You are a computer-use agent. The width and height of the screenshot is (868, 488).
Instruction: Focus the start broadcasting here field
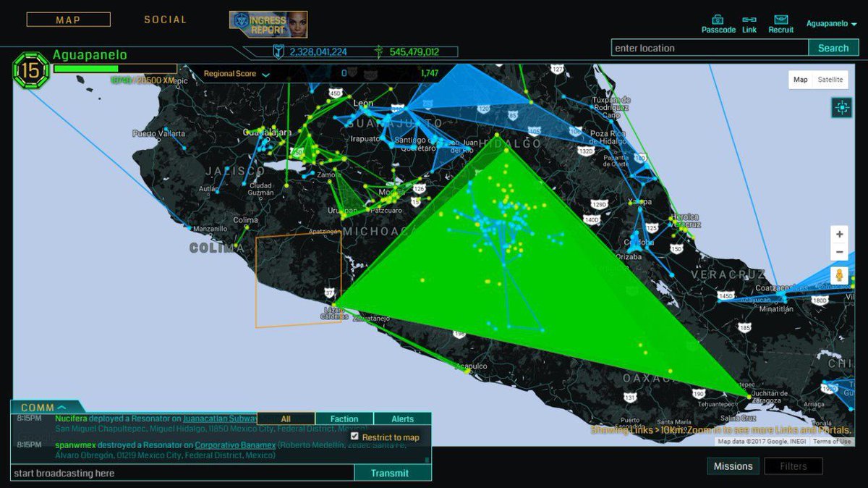tap(182, 473)
